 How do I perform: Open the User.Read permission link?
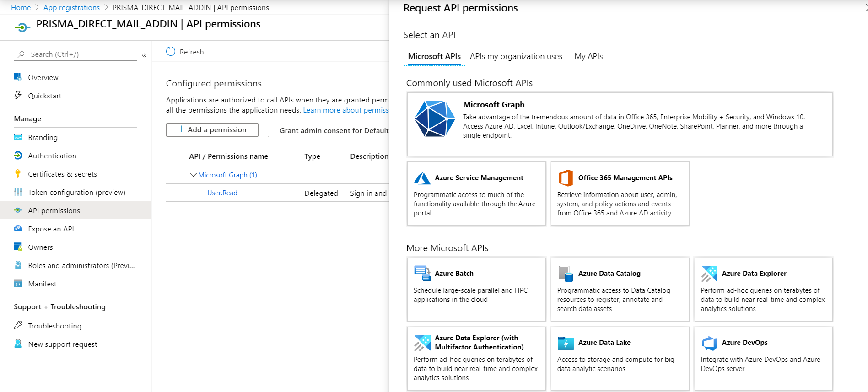222,193
